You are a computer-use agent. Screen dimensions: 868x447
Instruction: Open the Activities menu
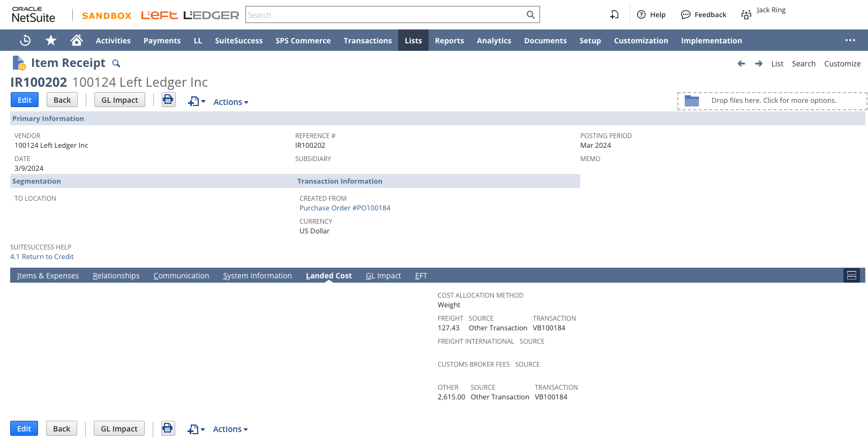click(113, 41)
